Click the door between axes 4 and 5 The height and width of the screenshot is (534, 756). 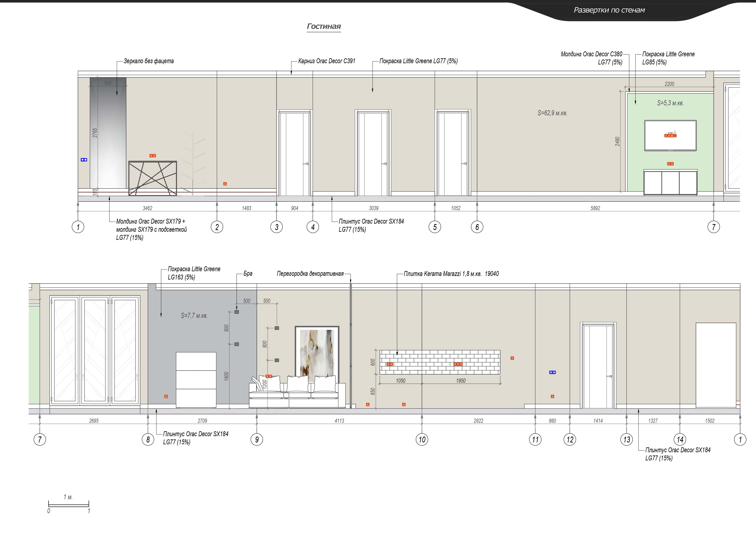(x=373, y=153)
